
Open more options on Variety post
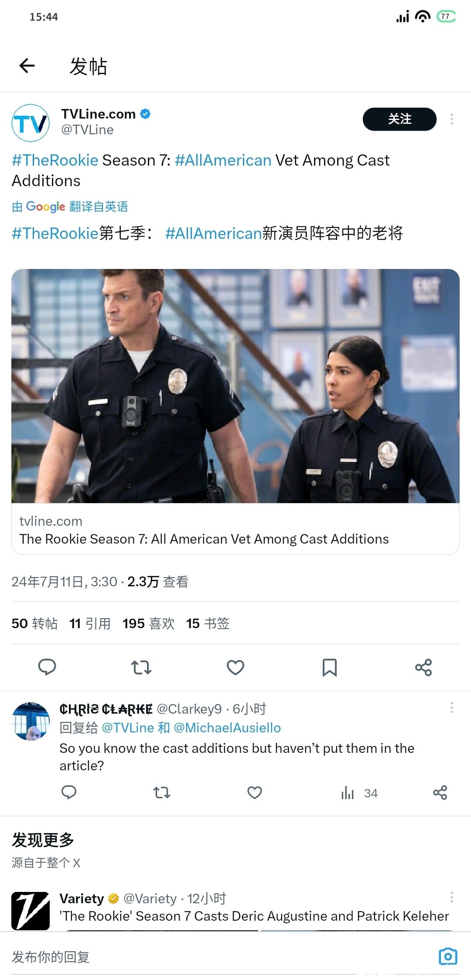pos(452,898)
